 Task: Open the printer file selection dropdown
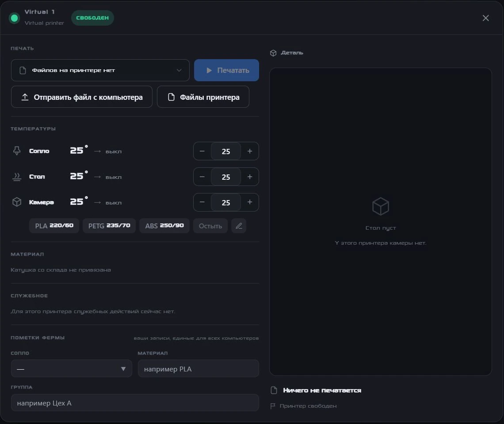(100, 70)
